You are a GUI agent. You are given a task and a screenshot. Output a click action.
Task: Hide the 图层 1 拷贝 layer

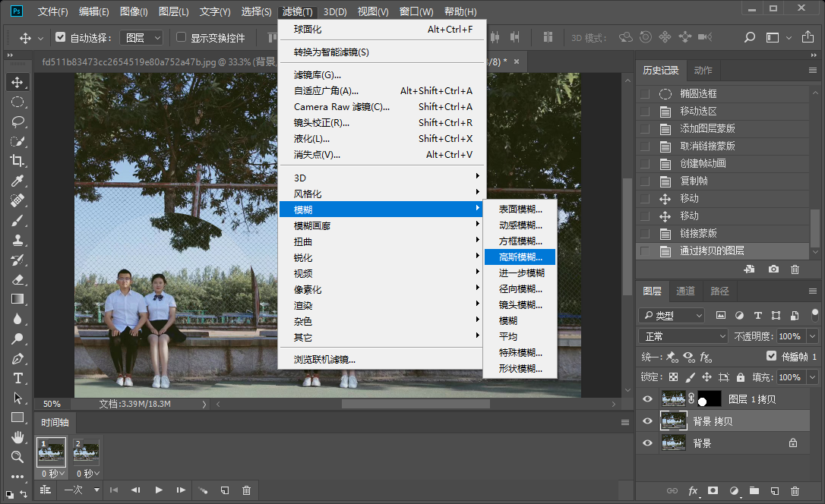(648, 399)
